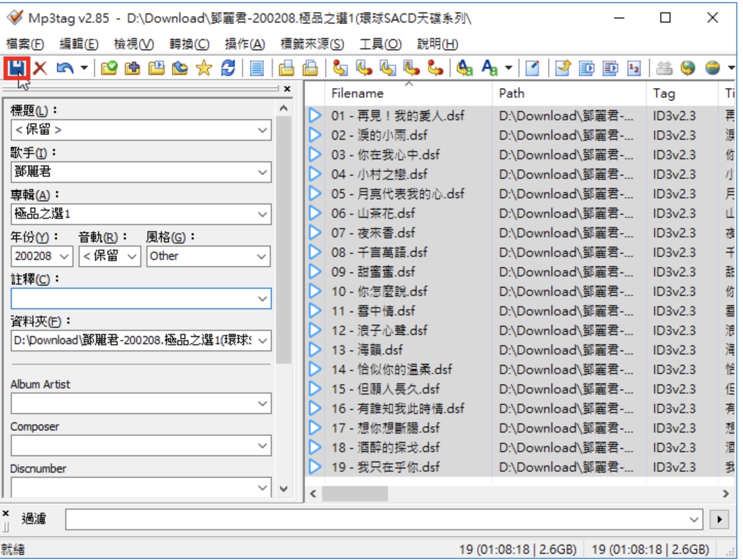The height and width of the screenshot is (560, 743).
Task: Click the Refresh icon with two blue arrows
Action: tap(228, 68)
